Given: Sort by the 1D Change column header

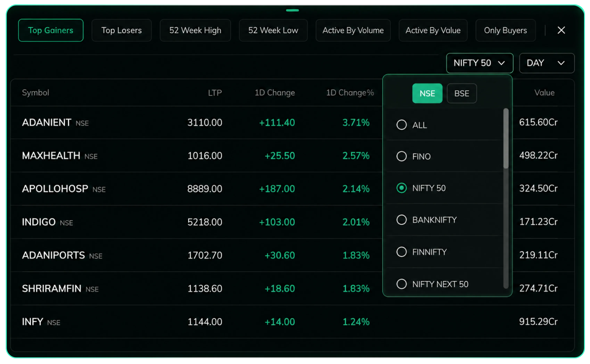Looking at the screenshot, I should (x=275, y=93).
